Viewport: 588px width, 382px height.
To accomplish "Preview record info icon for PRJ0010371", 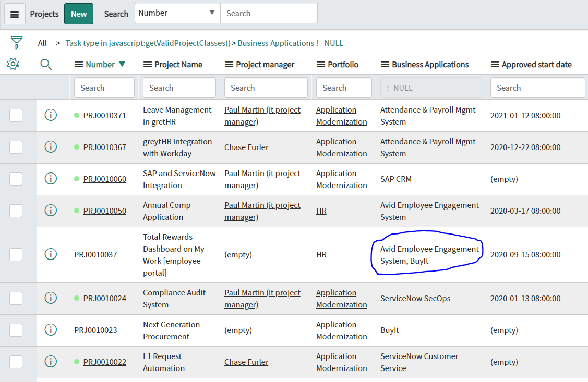I will 51,115.
